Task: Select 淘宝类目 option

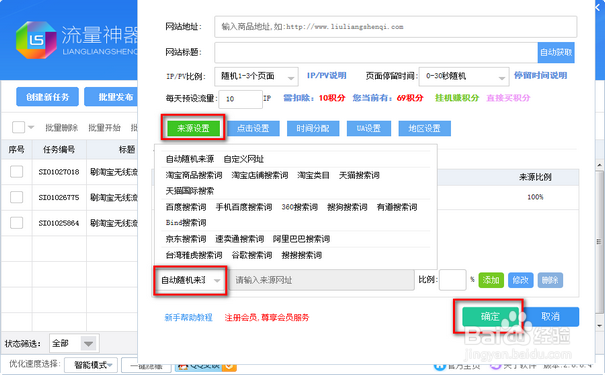Action: click(313, 175)
